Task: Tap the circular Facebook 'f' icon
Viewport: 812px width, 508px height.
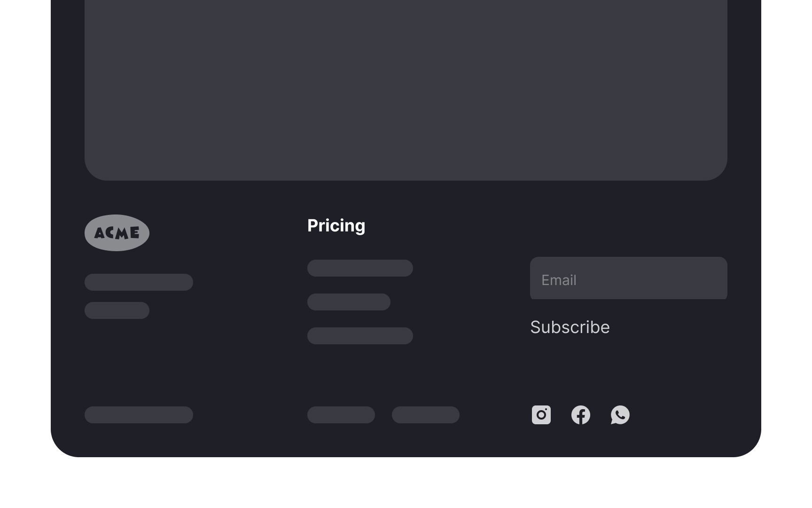Action: [x=581, y=415]
